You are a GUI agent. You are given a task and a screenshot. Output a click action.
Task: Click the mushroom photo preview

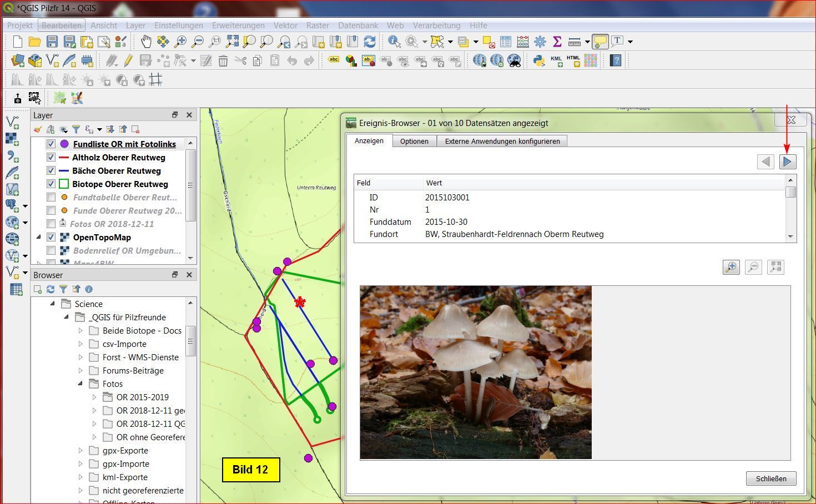tap(476, 372)
